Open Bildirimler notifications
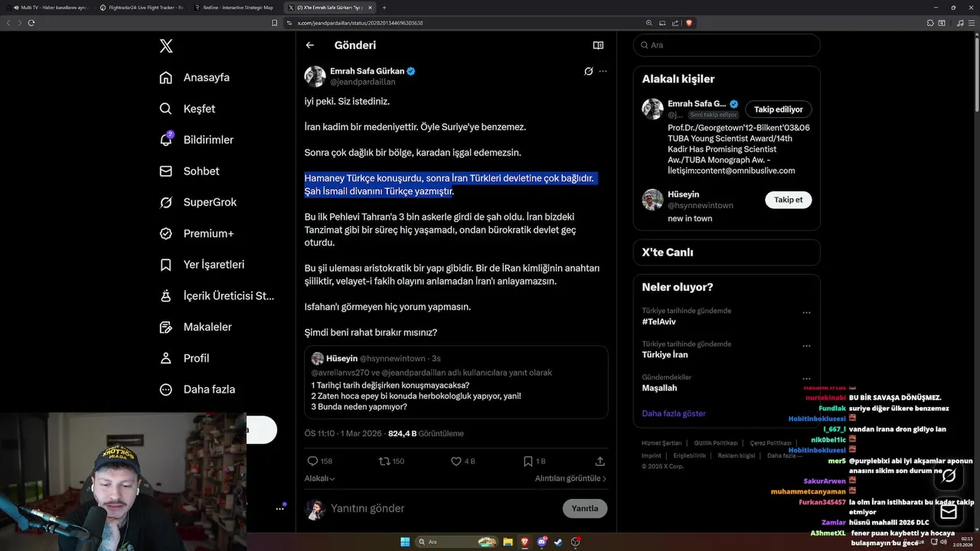The width and height of the screenshot is (980, 551). [196, 140]
